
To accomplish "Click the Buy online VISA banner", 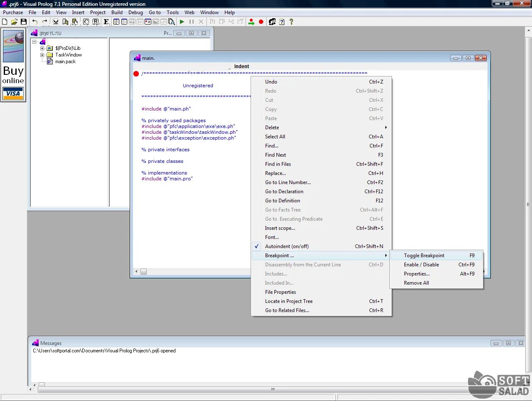I will [x=13, y=65].
